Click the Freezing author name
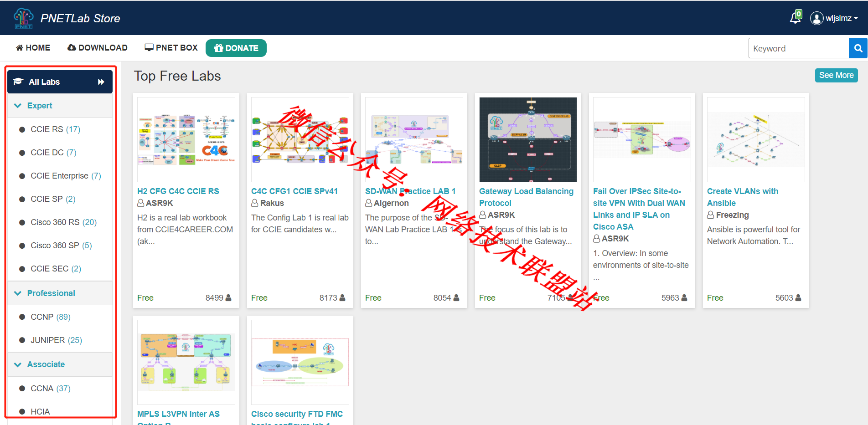Screen dimensions: 868x425 732,215
